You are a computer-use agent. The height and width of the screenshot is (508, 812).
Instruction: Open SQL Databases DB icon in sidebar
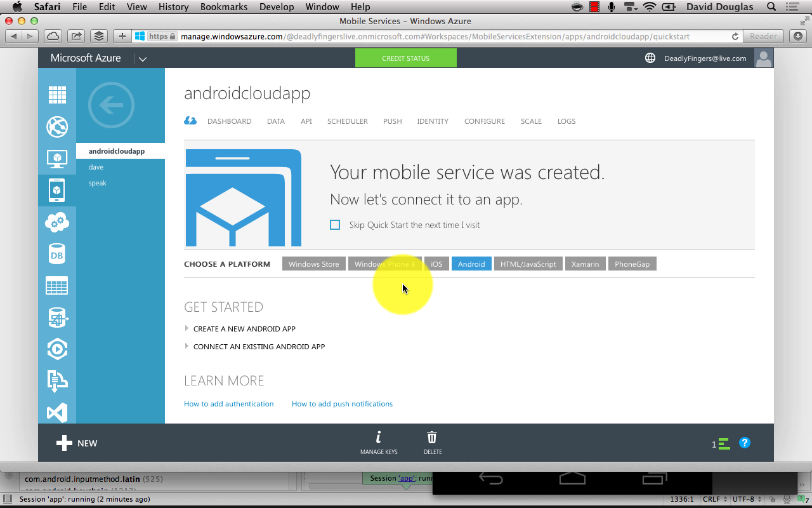pos(57,254)
